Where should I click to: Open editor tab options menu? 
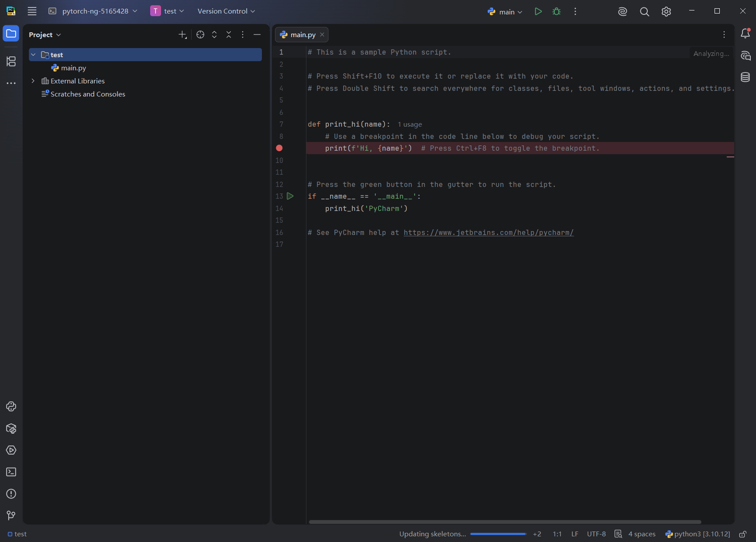coord(724,35)
